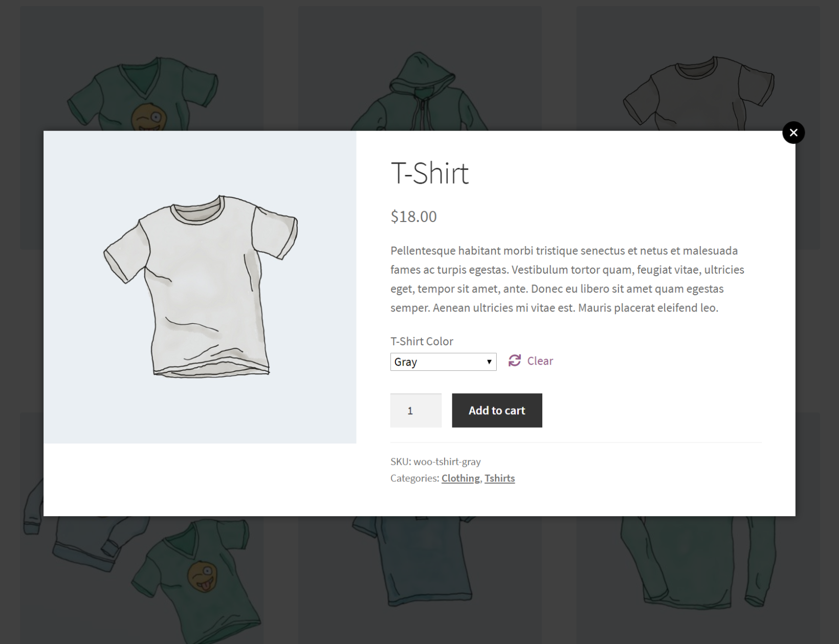The width and height of the screenshot is (839, 644).
Task: Focus the quantity input field
Action: click(x=415, y=410)
